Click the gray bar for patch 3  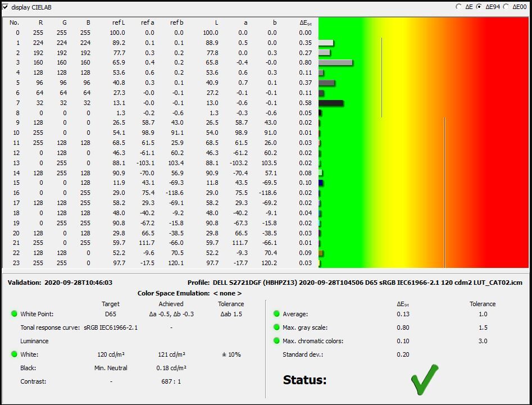pos(335,63)
